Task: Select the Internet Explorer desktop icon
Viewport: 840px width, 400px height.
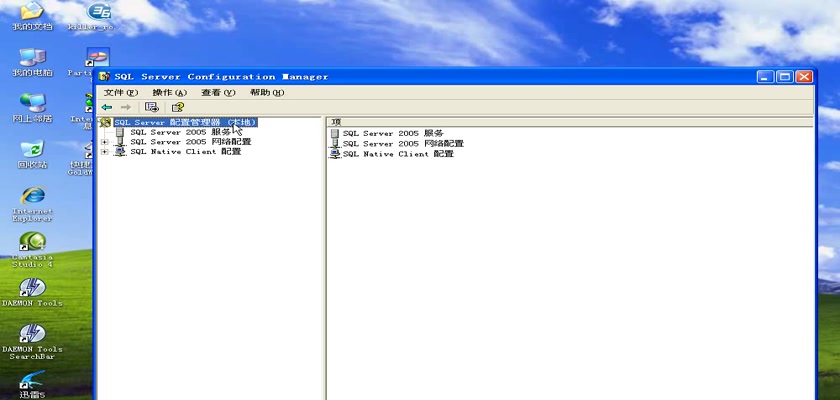Action: point(33,204)
